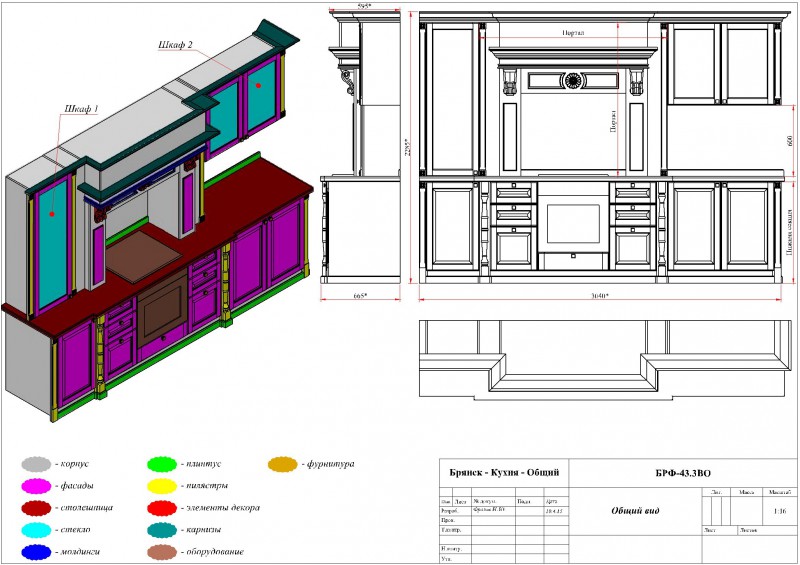Image resolution: width=800 pixels, height=565 pixels.
Task: Click the red 'элементы декора' legend swatch
Action: tap(162, 508)
